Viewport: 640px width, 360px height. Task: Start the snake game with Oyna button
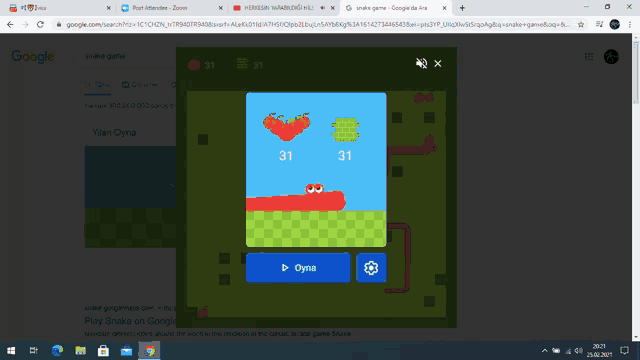[298, 268]
